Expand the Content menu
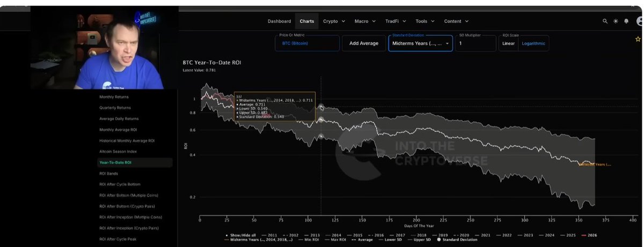 point(456,21)
